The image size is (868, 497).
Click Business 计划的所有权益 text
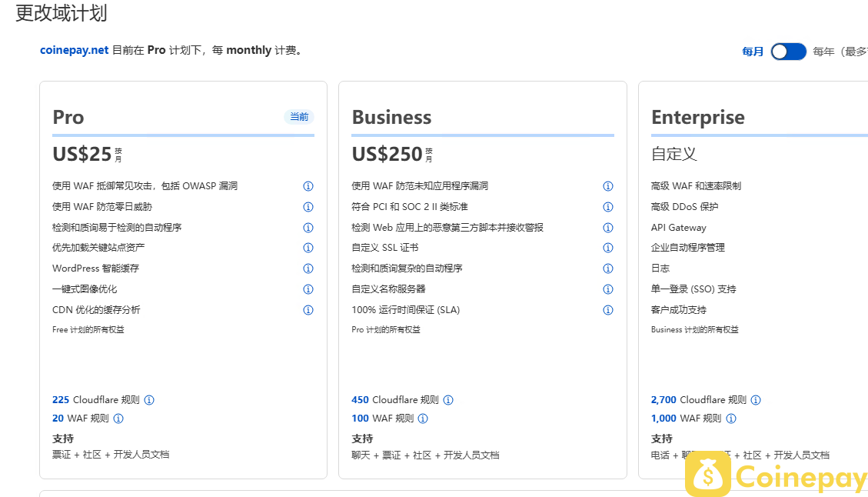(x=695, y=330)
